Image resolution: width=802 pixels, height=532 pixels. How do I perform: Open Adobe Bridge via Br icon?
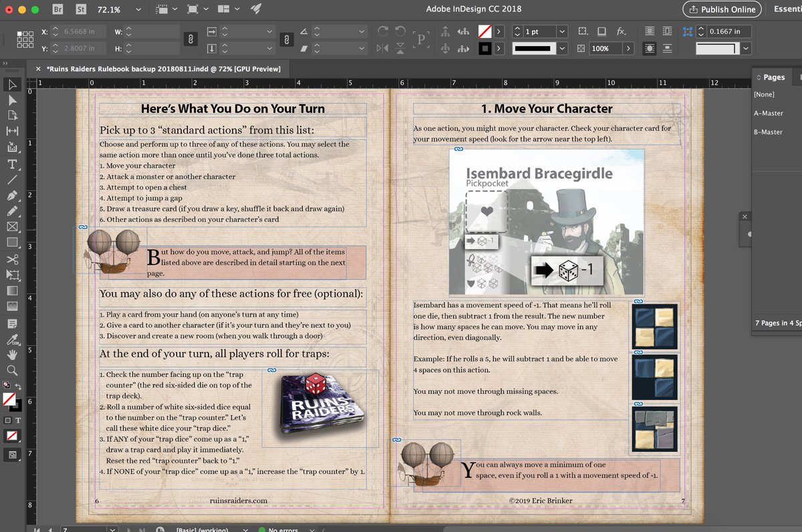[x=58, y=9]
